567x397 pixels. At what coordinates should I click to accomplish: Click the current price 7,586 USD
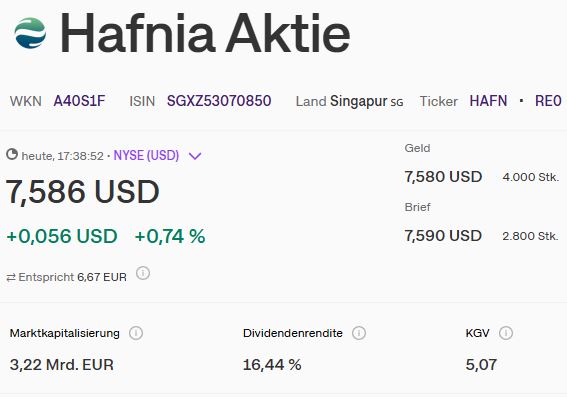point(82,192)
